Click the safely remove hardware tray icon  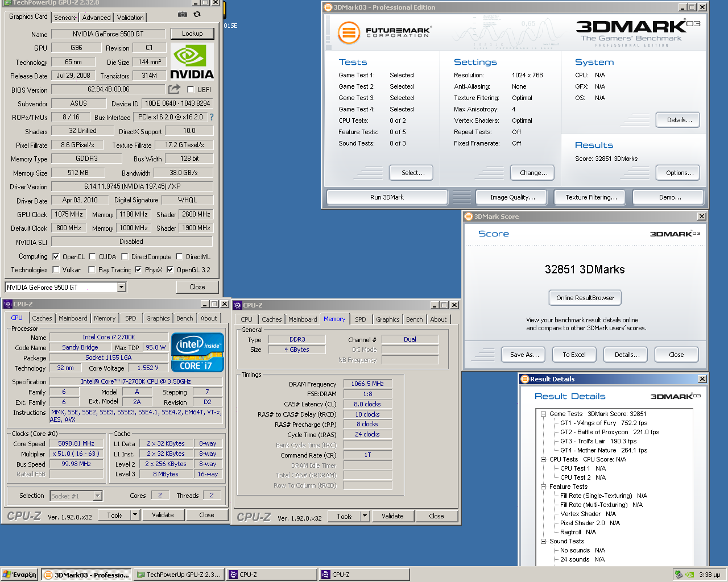tap(679, 575)
